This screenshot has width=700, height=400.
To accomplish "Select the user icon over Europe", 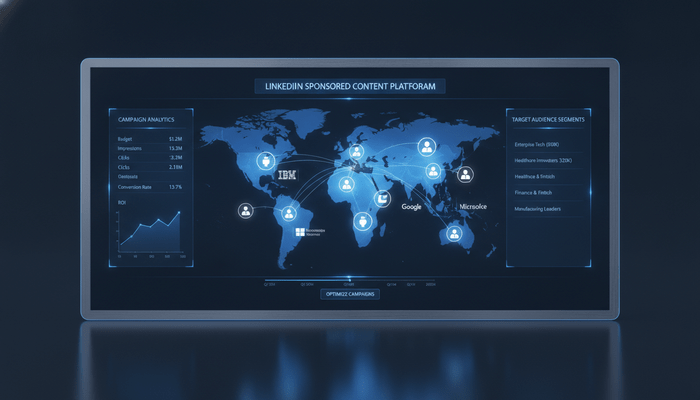I will click(x=356, y=152).
